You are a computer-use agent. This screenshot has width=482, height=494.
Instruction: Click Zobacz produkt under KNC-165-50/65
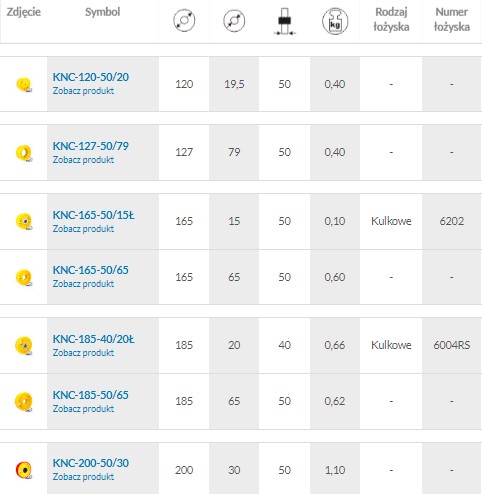point(83,284)
